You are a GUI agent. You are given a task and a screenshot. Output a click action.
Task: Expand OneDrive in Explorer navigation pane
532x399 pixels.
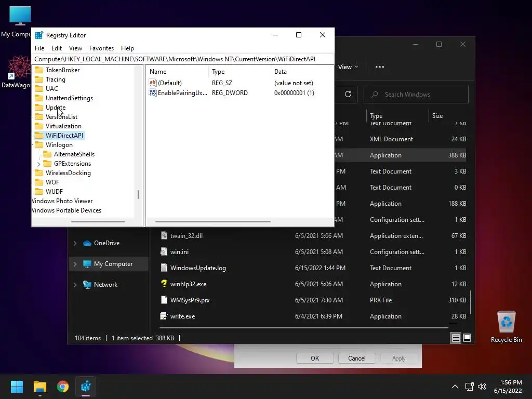click(x=75, y=243)
